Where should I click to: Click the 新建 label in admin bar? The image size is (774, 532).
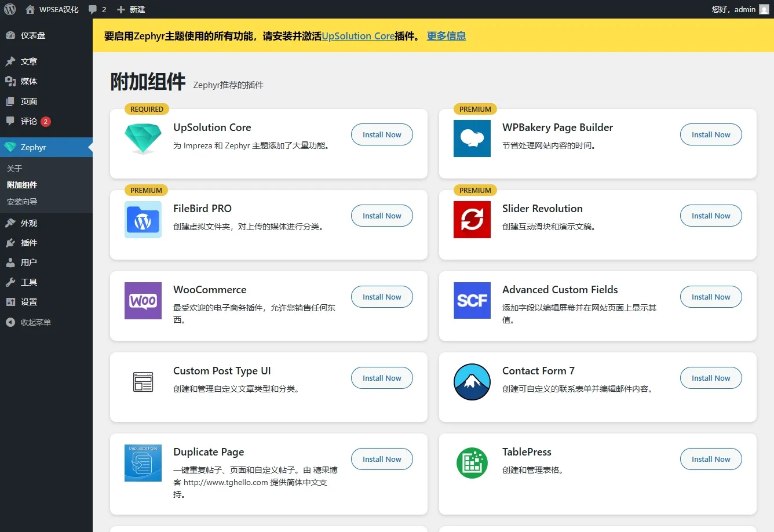click(x=137, y=9)
